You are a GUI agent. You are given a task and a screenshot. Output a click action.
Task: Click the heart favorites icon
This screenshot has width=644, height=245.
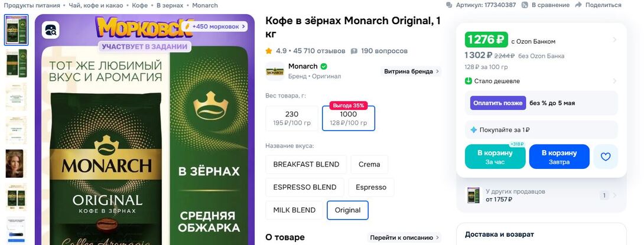(606, 156)
